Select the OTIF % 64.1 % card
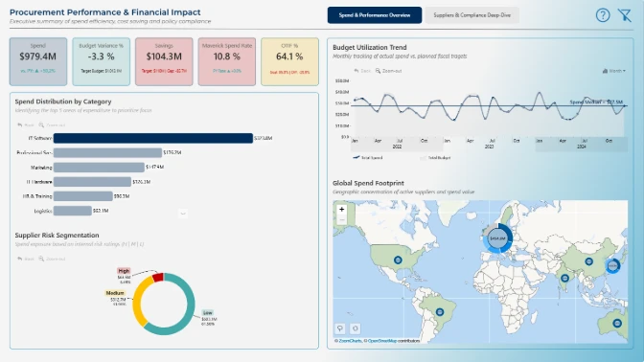This screenshot has height=362, width=644. 289,61
